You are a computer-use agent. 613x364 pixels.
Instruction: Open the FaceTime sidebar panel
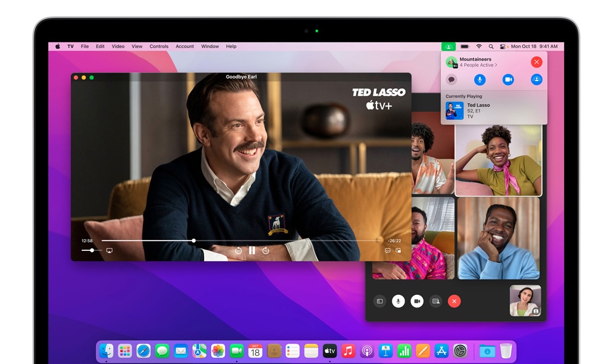(379, 301)
